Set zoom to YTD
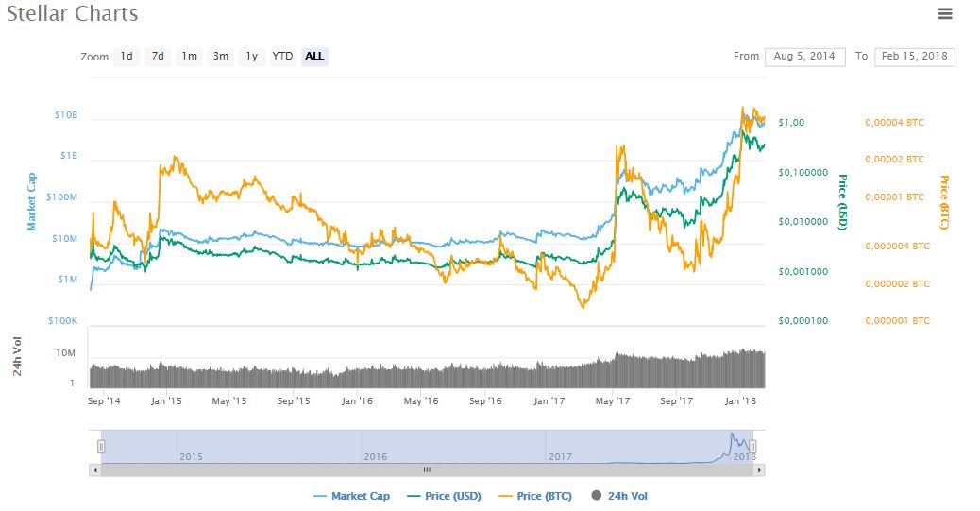 282,57
